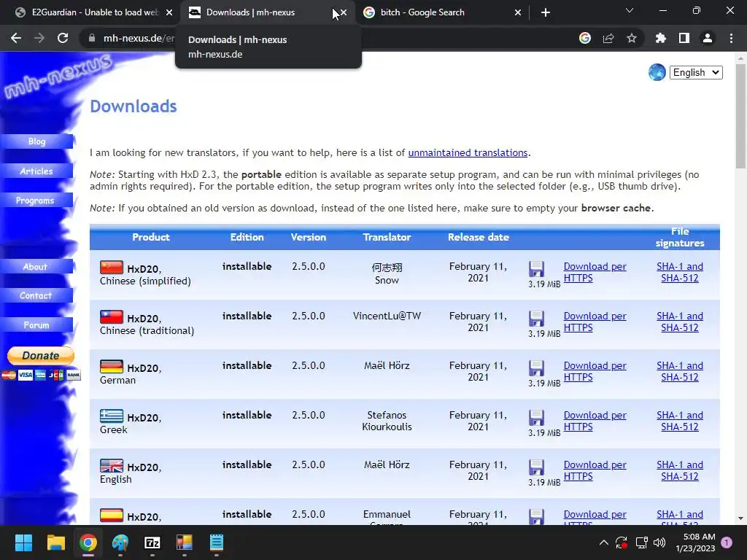
Task: Open the English language dropdown
Action: tap(696, 72)
